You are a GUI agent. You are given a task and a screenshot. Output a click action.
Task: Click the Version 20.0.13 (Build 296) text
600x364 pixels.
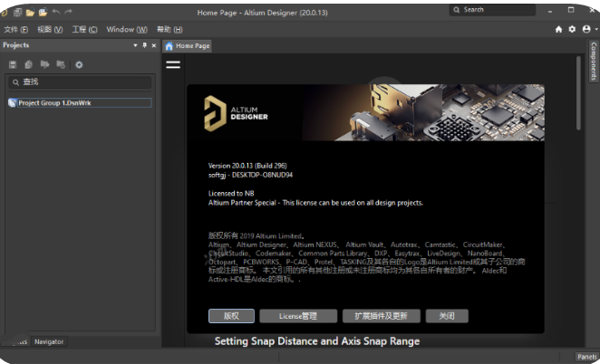click(247, 166)
